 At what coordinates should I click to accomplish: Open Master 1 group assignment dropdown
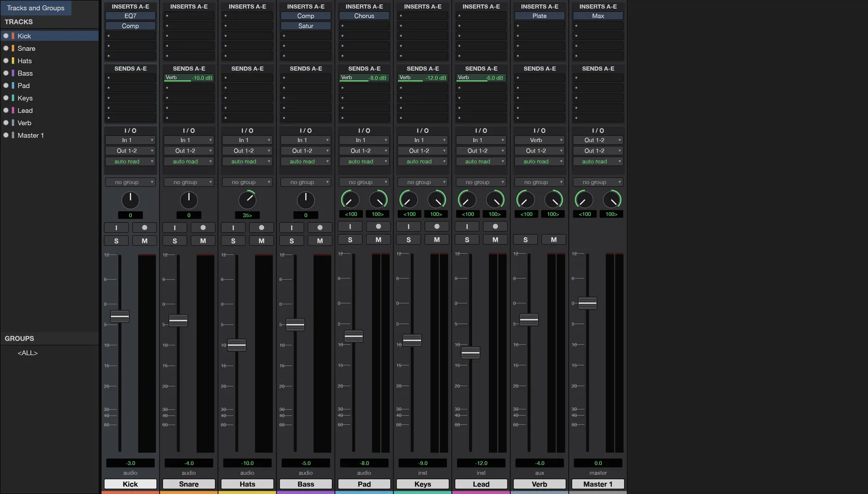pyautogui.click(x=598, y=182)
